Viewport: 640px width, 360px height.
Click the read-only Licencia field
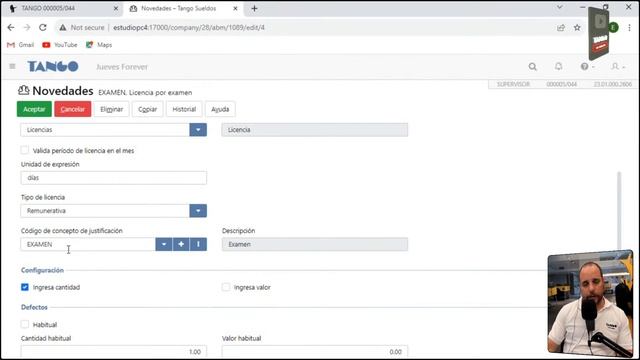click(x=315, y=130)
